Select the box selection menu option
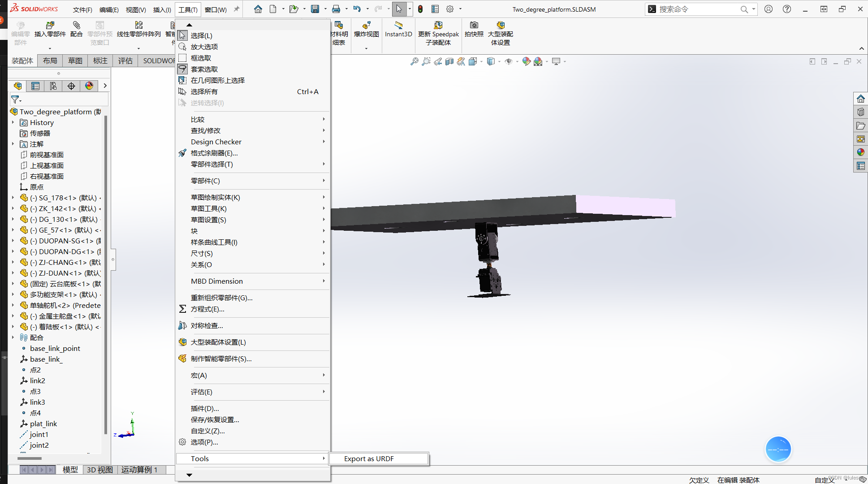This screenshot has width=868, height=484. point(201,58)
